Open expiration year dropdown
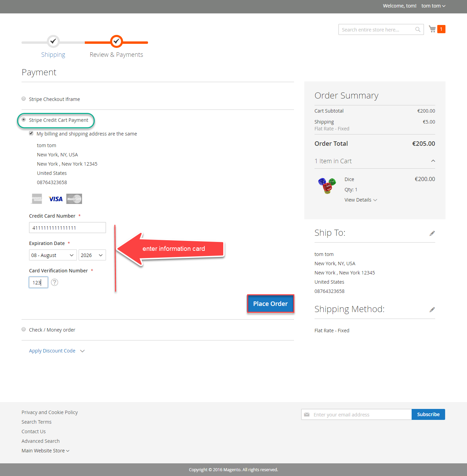This screenshot has width=467, height=476. tap(92, 255)
